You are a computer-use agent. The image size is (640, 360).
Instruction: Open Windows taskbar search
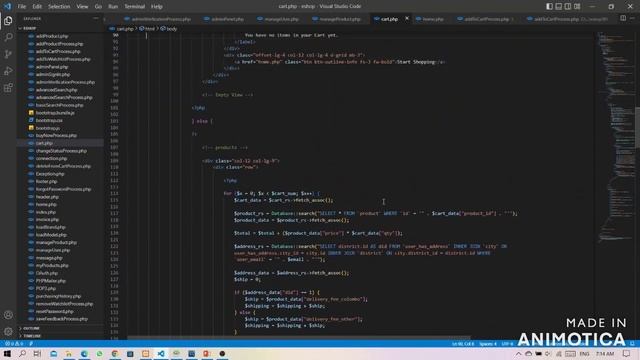tap(22, 354)
